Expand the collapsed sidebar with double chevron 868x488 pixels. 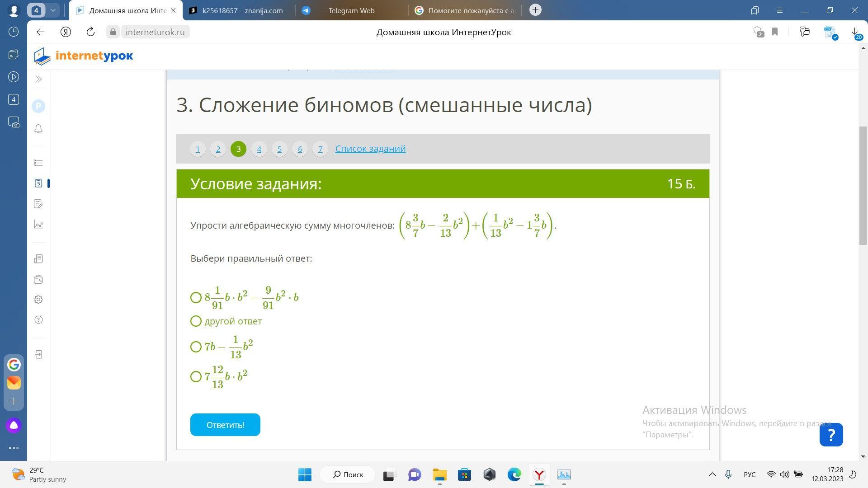pos(38,80)
